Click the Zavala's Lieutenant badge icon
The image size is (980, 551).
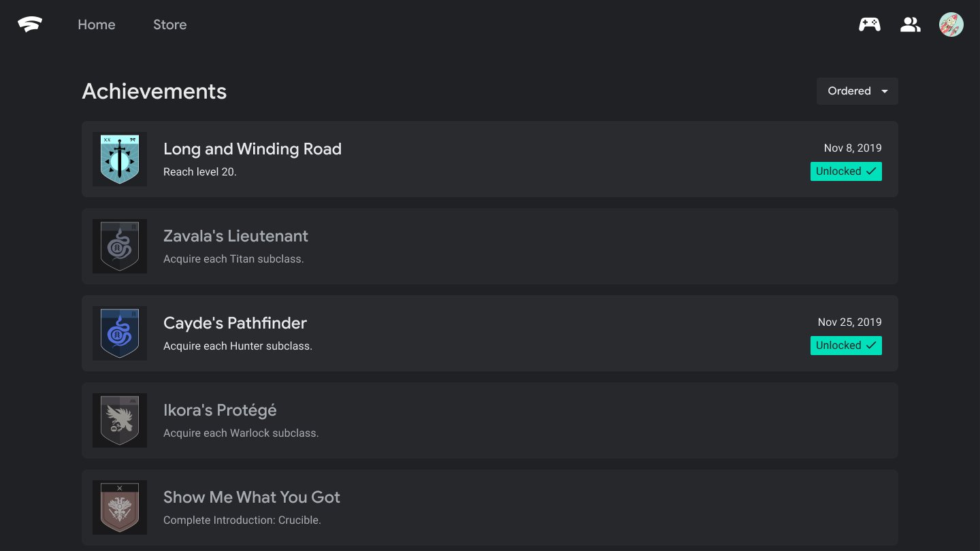(x=120, y=246)
